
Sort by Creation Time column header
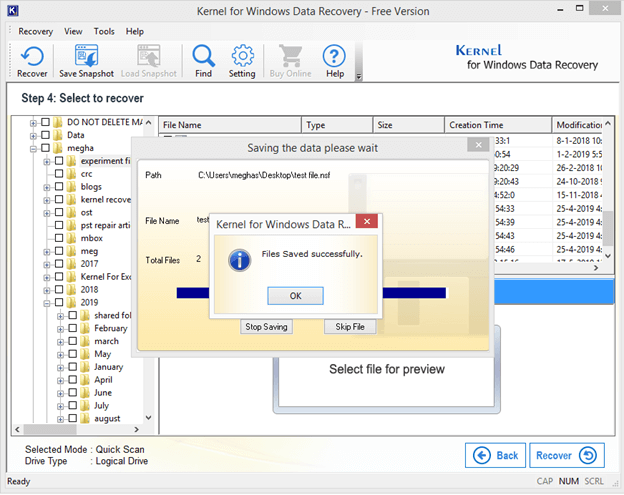498,125
